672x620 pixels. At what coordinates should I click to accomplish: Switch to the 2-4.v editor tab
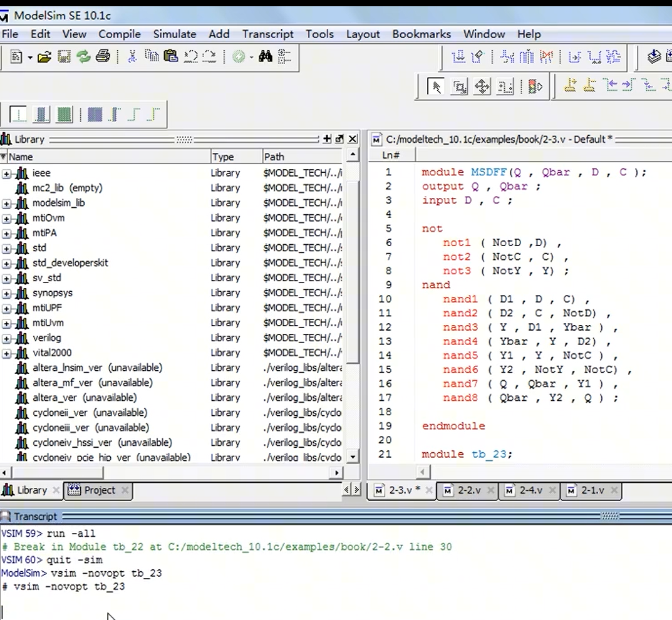(530, 490)
